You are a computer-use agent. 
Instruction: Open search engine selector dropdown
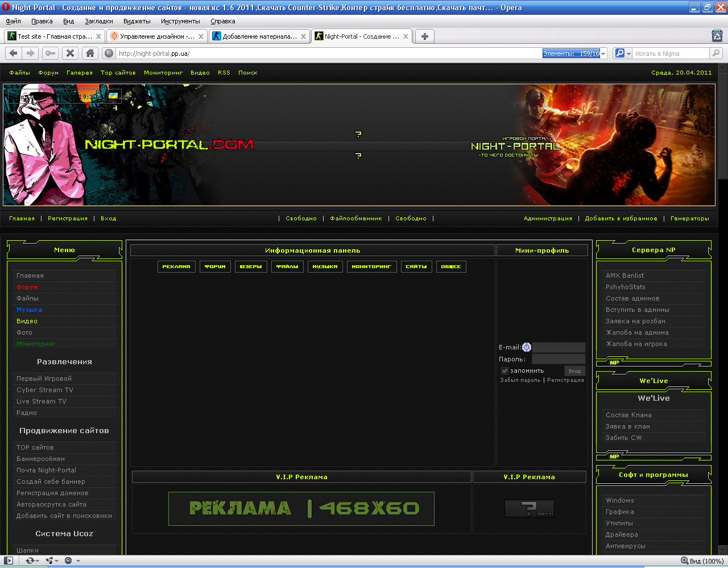coord(628,53)
